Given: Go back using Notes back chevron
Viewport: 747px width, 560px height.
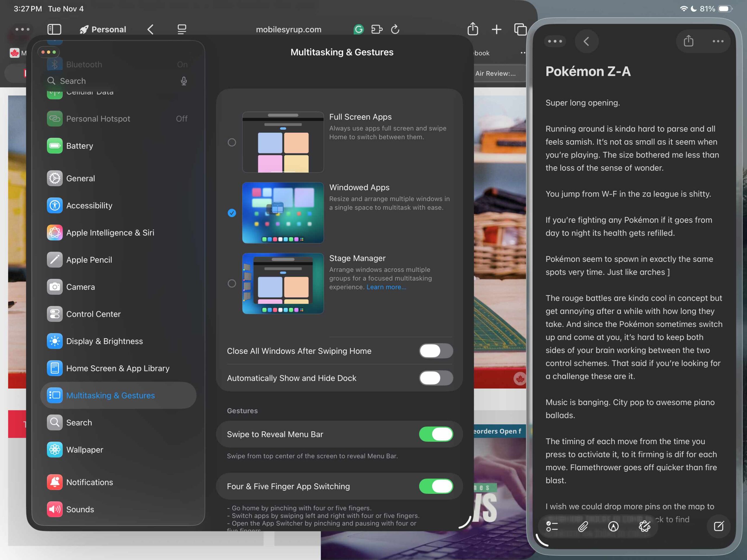Looking at the screenshot, I should [x=586, y=41].
